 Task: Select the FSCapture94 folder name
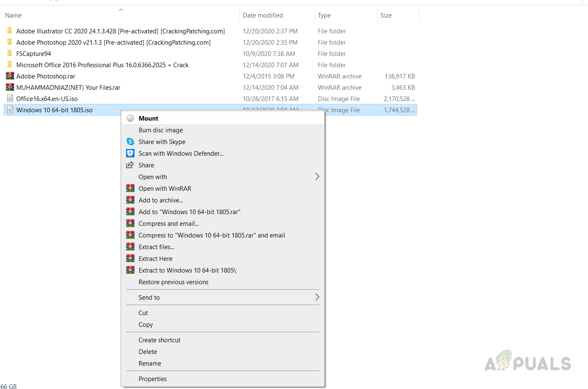(x=33, y=54)
